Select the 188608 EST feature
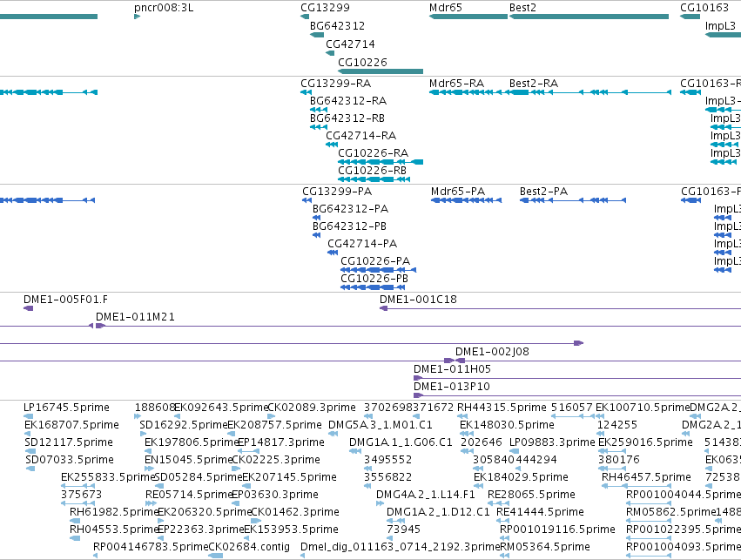This screenshot has height=560, width=741. click(138, 416)
